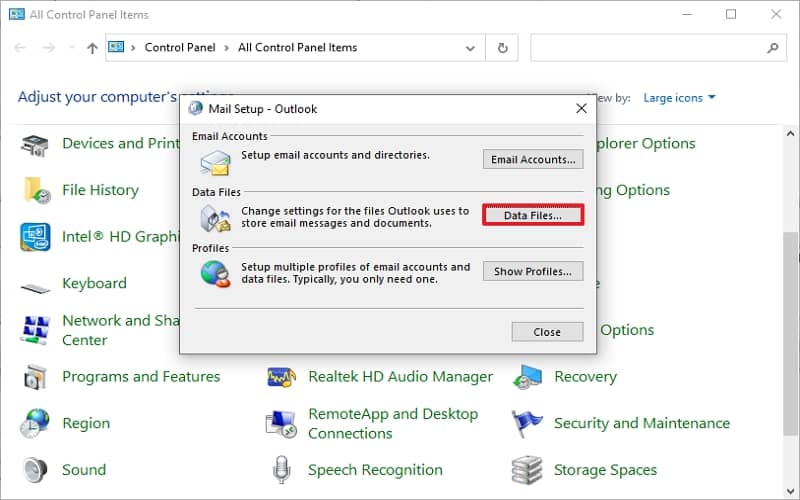Image resolution: width=800 pixels, height=500 pixels.
Task: Click the Profiles globe icon
Action: click(215, 273)
